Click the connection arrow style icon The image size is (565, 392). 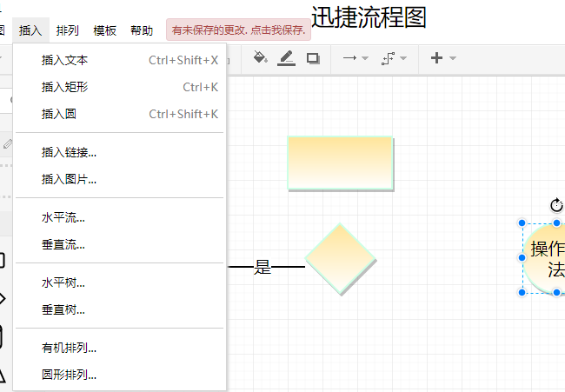click(349, 58)
